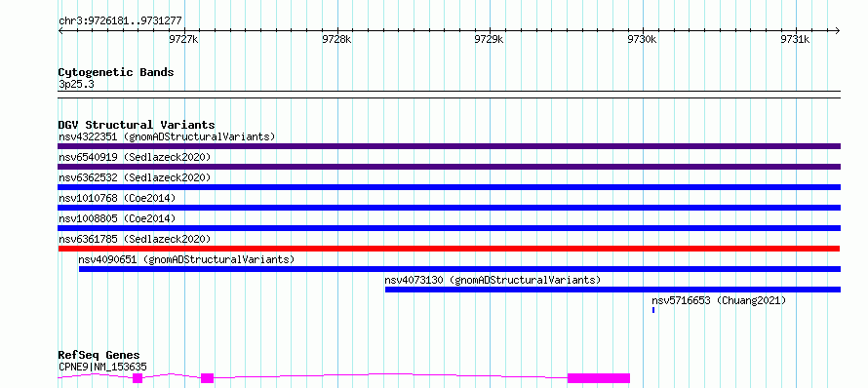The width and height of the screenshot is (868, 388).
Task: Click the DGV Structural Variants track title
Action: click(137, 125)
